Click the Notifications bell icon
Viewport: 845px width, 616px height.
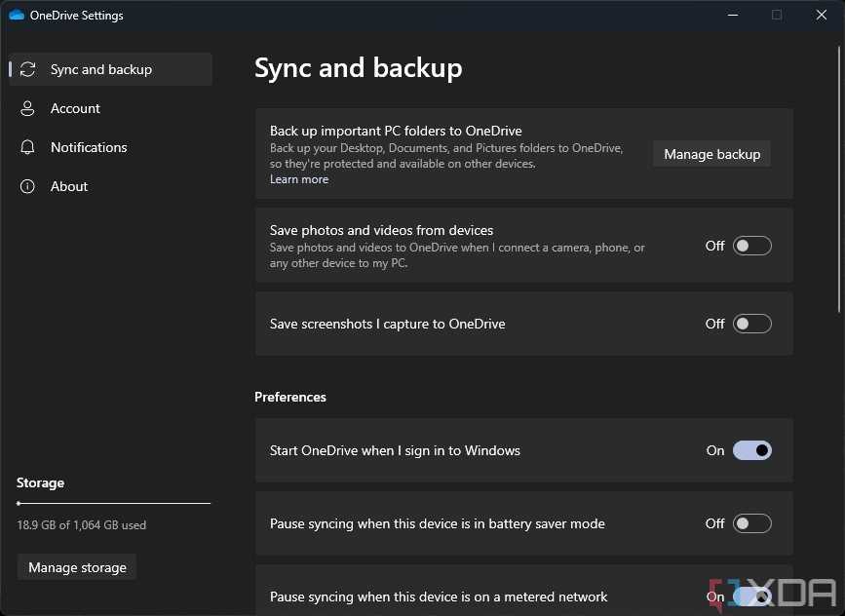click(27, 147)
